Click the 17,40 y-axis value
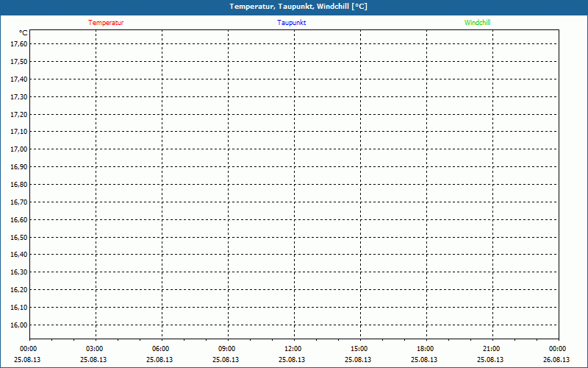Viewport: 588px width, 368px height. [19, 79]
